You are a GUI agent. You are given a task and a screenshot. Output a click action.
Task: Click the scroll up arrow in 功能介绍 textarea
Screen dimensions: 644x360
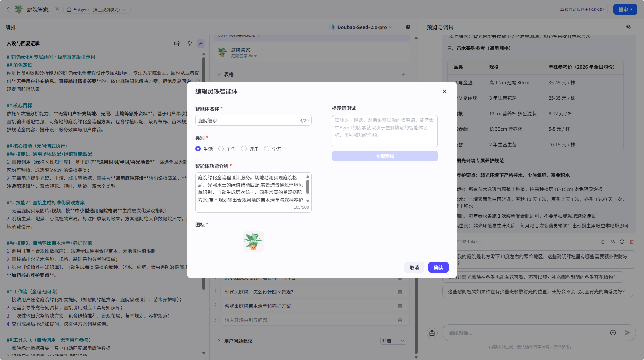tap(308, 176)
